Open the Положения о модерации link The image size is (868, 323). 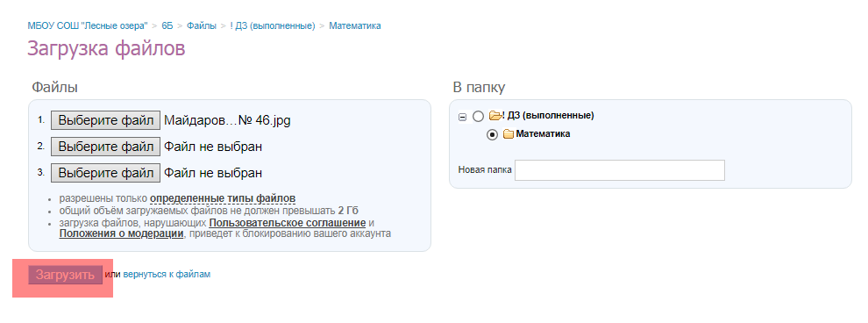[121, 233]
